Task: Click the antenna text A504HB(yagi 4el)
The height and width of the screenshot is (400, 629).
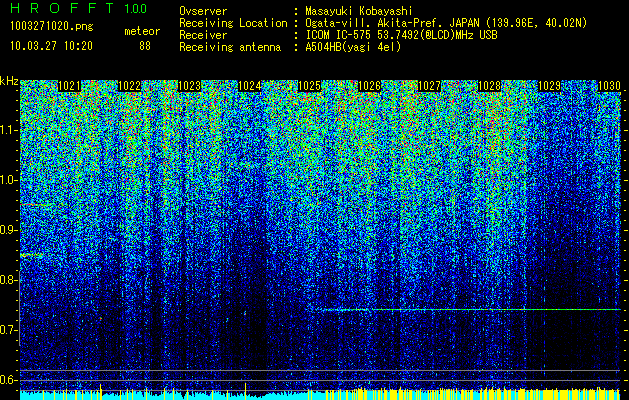Action: coord(353,47)
